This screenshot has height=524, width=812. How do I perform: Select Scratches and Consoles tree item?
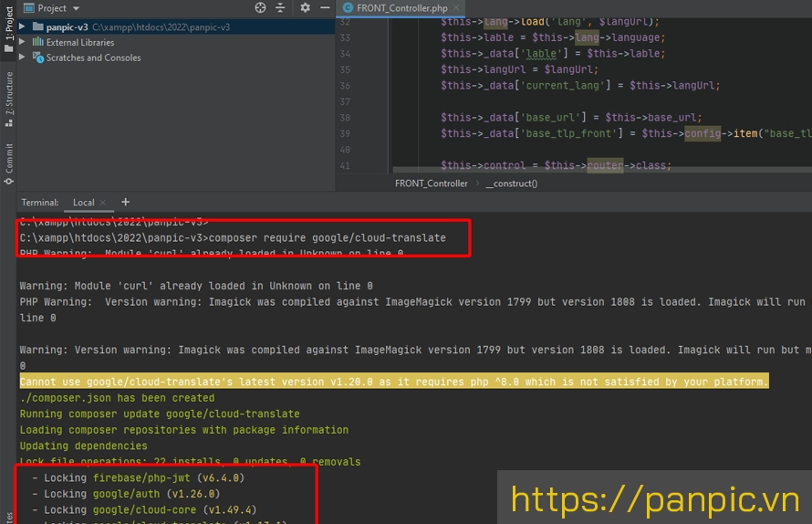[93, 58]
